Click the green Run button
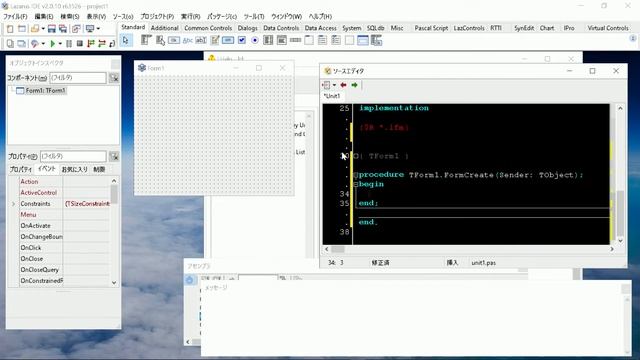Screen dimensions: 640x360 point(52,43)
